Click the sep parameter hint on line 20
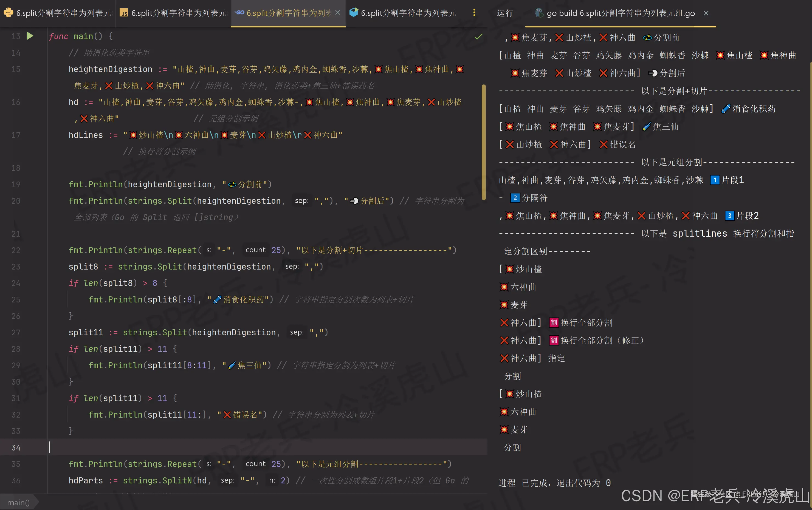This screenshot has height=510, width=812. point(301,201)
